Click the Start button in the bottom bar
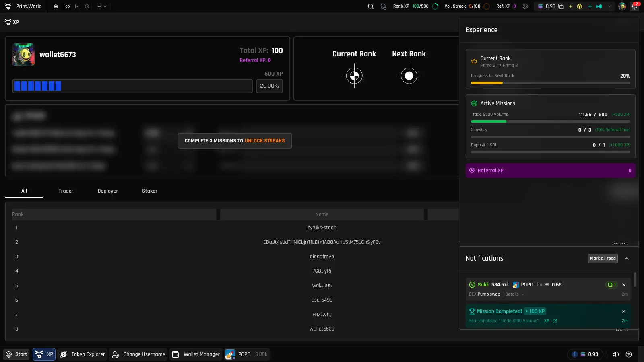The width and height of the screenshot is (644, 362). pos(17,354)
